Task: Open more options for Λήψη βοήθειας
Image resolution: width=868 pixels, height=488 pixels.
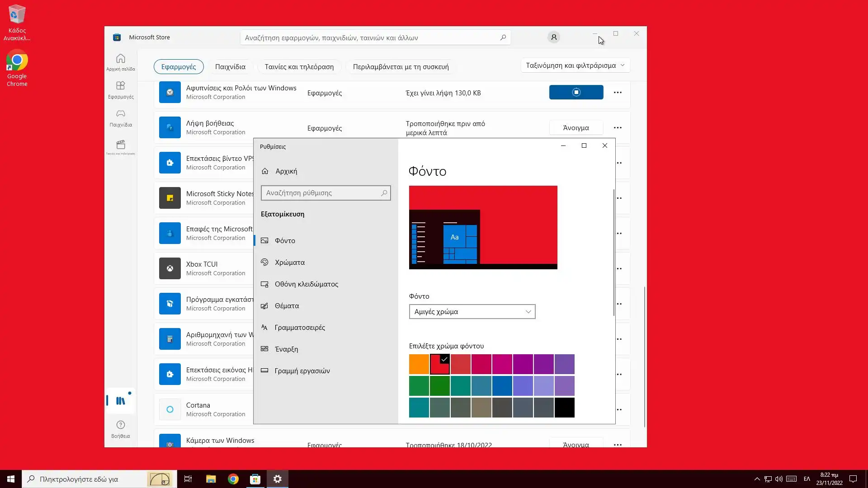Action: 618,128
